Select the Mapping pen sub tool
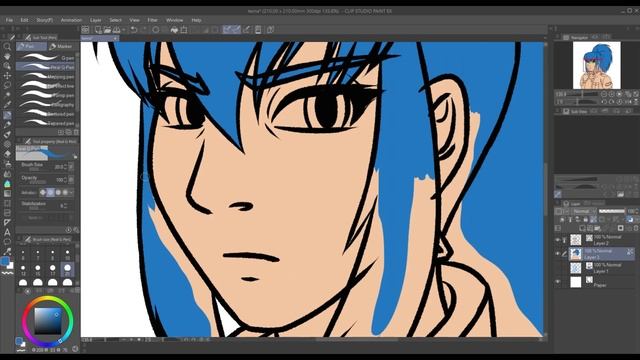The height and width of the screenshot is (360, 640). pos(46,76)
